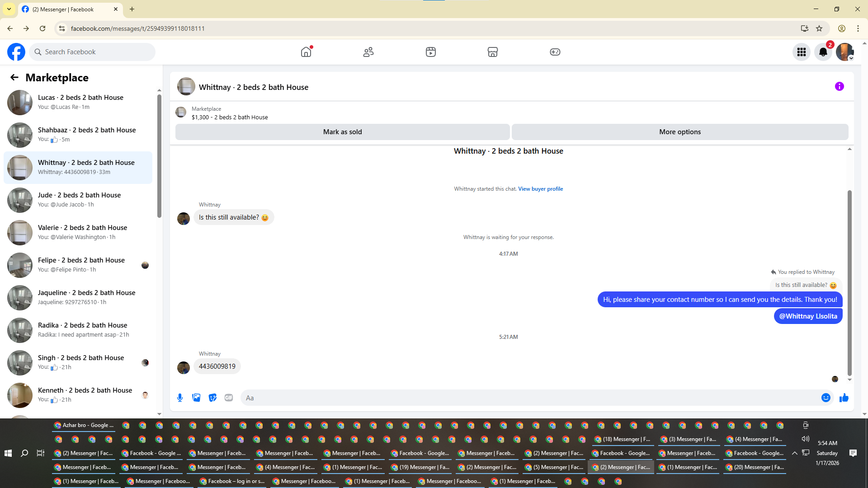The width and height of the screenshot is (868, 488).
Task: Show hidden system tray icons
Action: tap(794, 453)
